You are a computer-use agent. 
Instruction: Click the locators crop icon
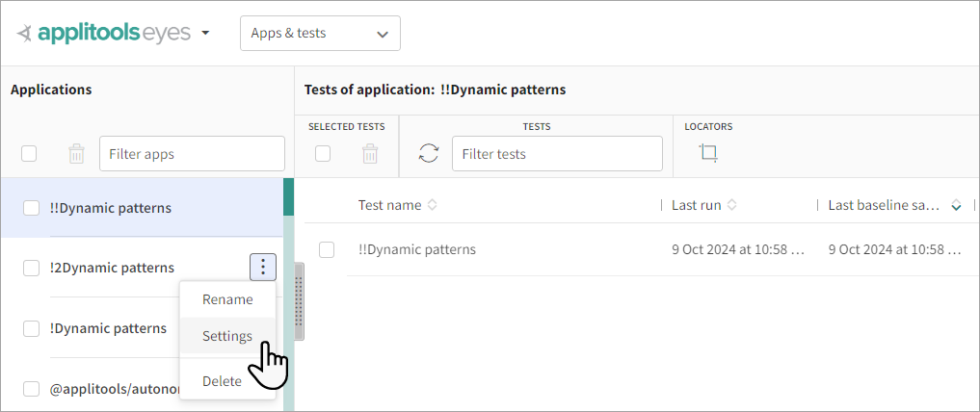tap(708, 153)
